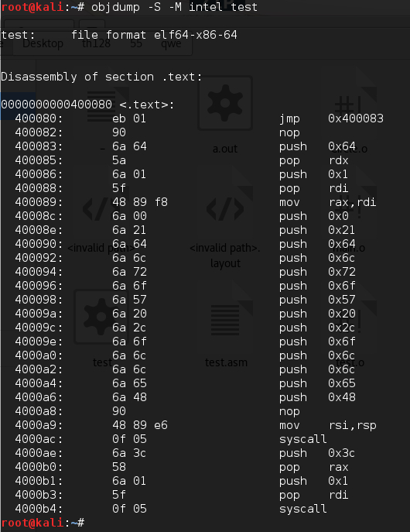This screenshot has width=410, height=532.
Task: Select the a.out executable gear icon
Action: (x=225, y=103)
